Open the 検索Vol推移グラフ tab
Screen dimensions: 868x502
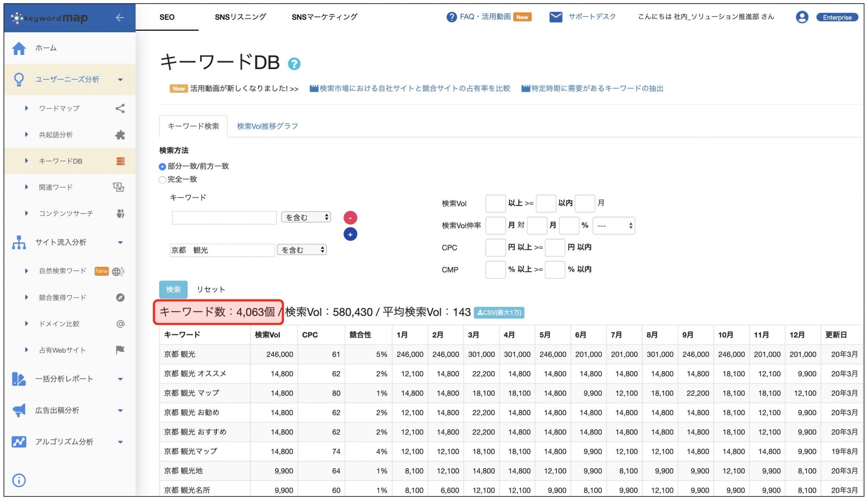(x=267, y=125)
